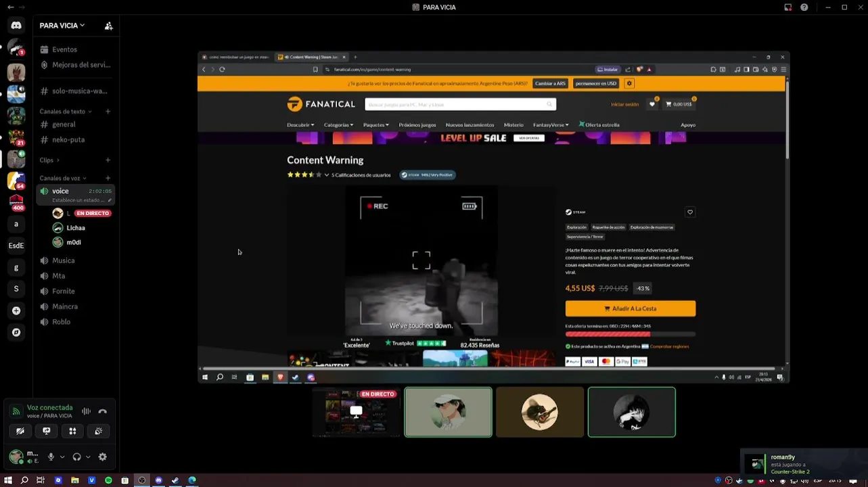
Task: Open Spotify from Windows taskbar
Action: pos(108,480)
